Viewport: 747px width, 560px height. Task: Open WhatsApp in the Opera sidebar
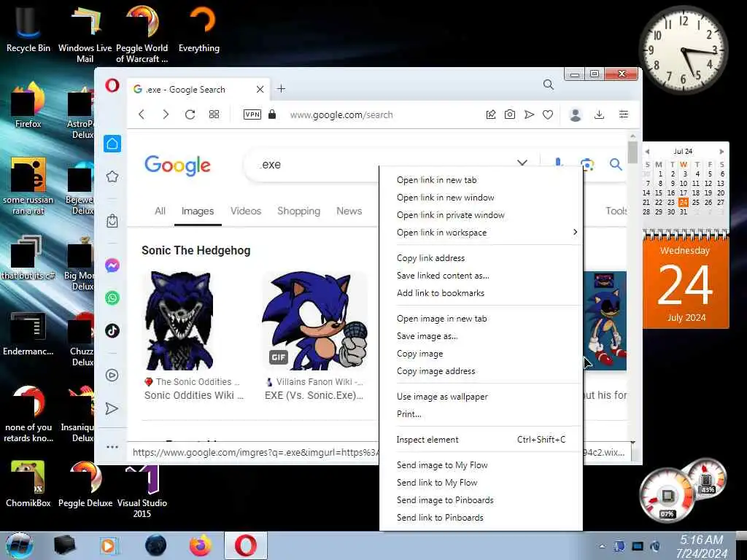pyautogui.click(x=112, y=298)
